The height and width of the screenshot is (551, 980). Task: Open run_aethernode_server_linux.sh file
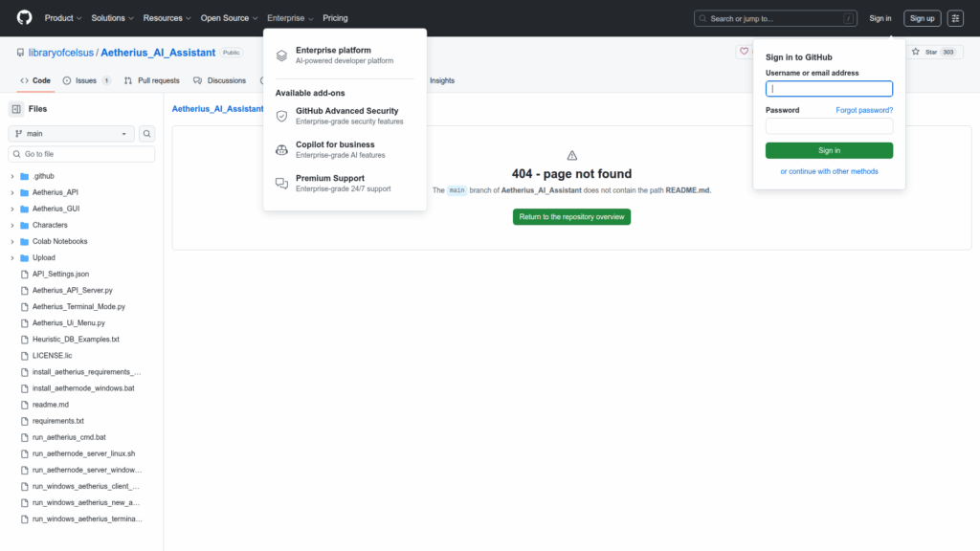(x=84, y=453)
